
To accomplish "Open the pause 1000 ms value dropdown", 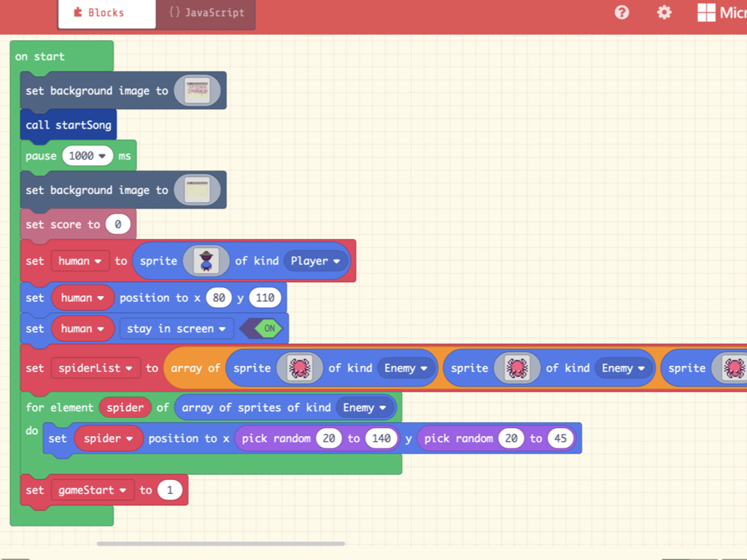I will tap(88, 156).
